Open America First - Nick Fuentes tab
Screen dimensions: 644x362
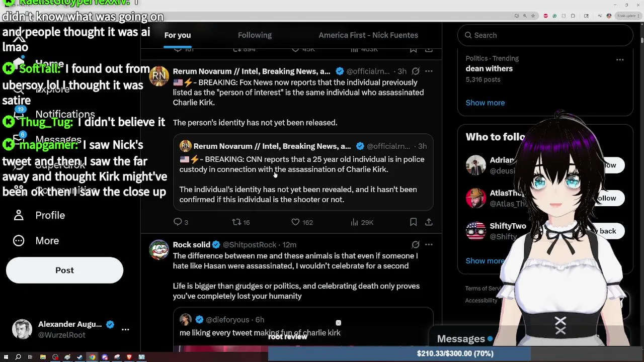(x=368, y=35)
